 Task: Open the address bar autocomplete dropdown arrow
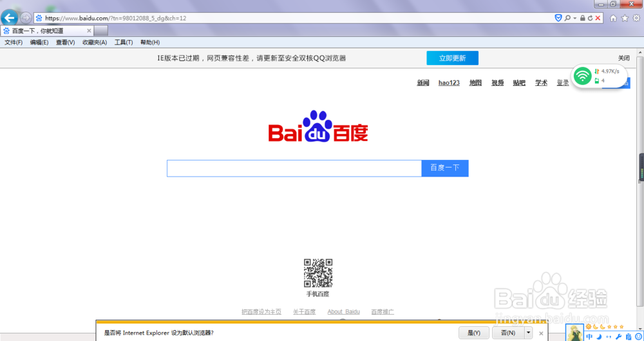(x=575, y=18)
